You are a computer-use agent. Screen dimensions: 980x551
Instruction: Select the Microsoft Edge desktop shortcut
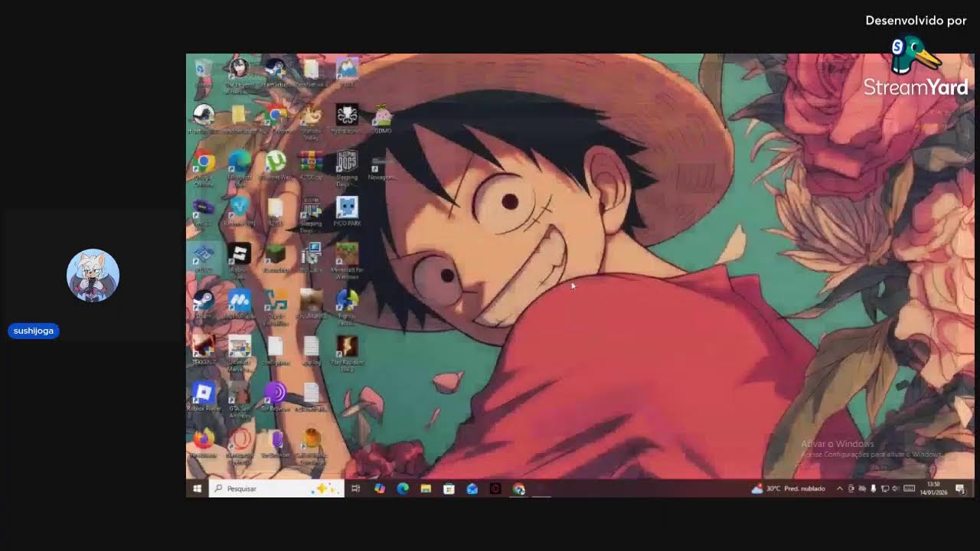[239, 168]
